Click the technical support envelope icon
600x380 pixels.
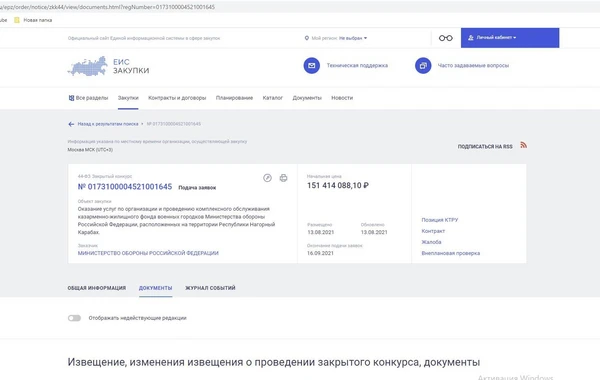311,65
